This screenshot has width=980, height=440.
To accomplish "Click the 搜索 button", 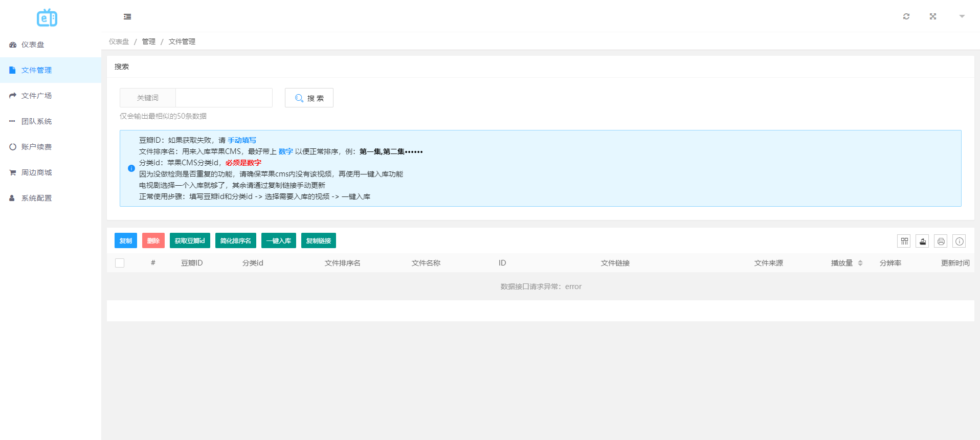I will pyautogui.click(x=309, y=98).
